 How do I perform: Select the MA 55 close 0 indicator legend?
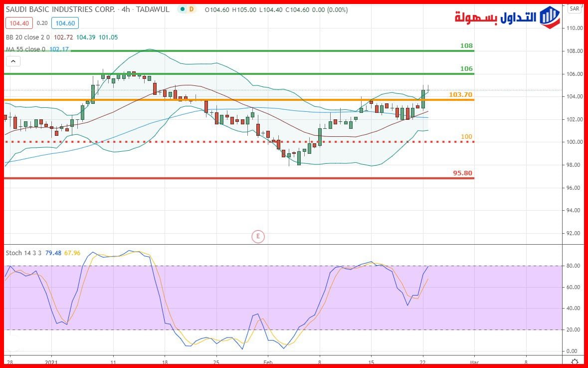25,49
